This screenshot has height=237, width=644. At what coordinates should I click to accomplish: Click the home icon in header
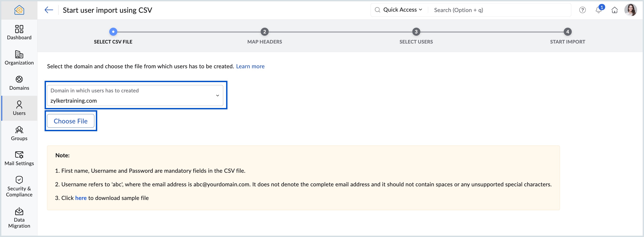pos(615,10)
